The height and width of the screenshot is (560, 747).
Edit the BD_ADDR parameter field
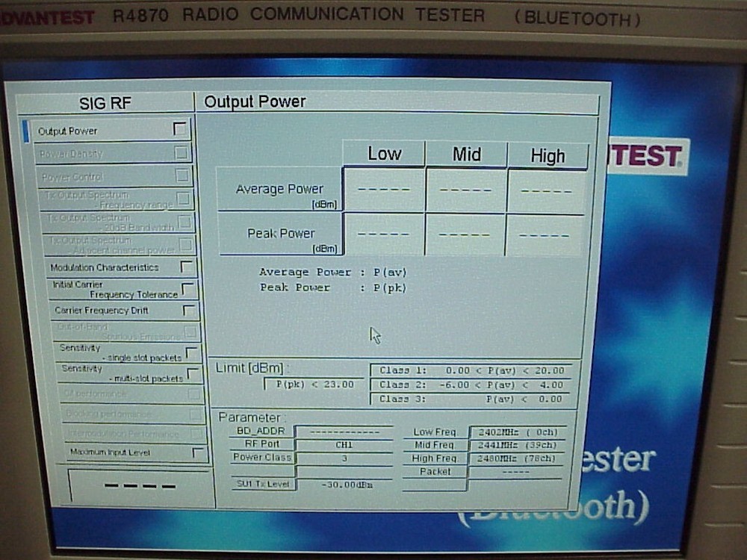(344, 432)
